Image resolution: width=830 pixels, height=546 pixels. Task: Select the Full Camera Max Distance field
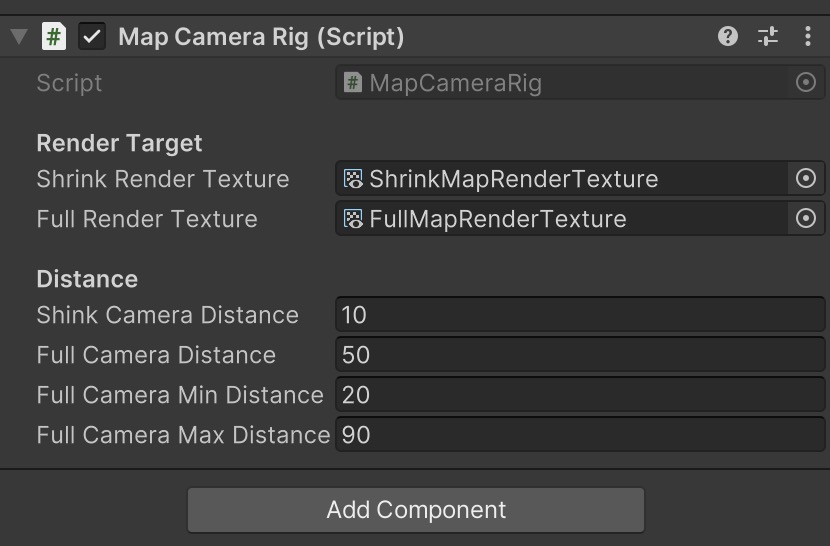coord(580,434)
